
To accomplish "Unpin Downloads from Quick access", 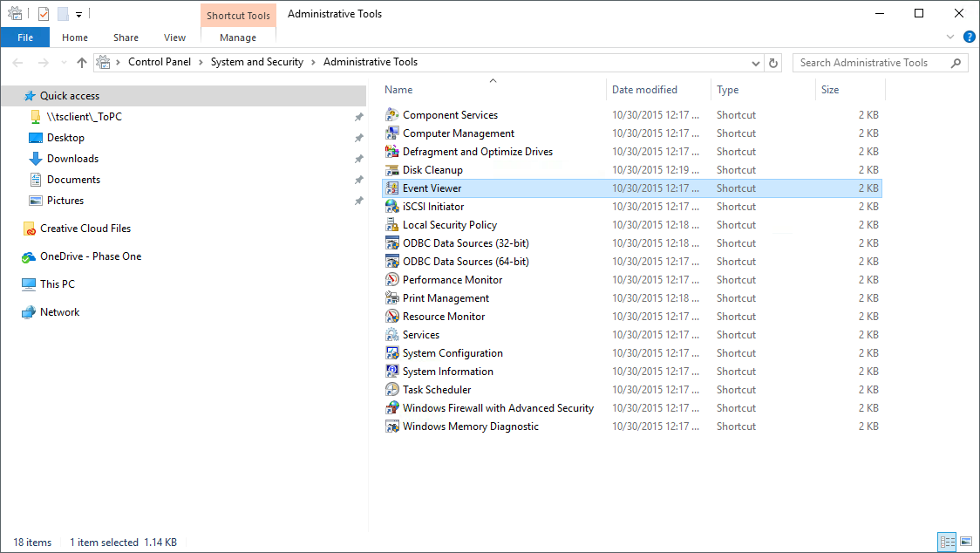I will (x=358, y=159).
